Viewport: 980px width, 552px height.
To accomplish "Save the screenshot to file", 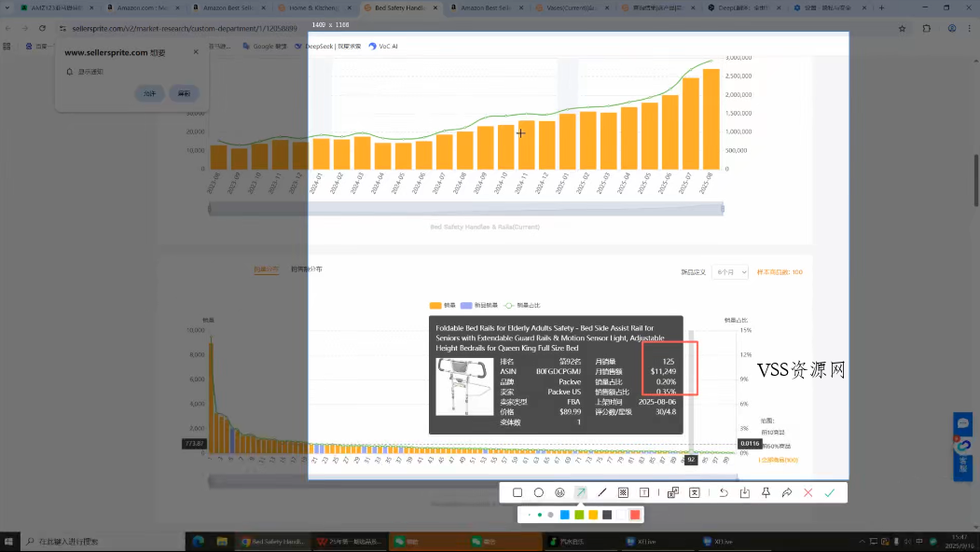I will [x=744, y=492].
